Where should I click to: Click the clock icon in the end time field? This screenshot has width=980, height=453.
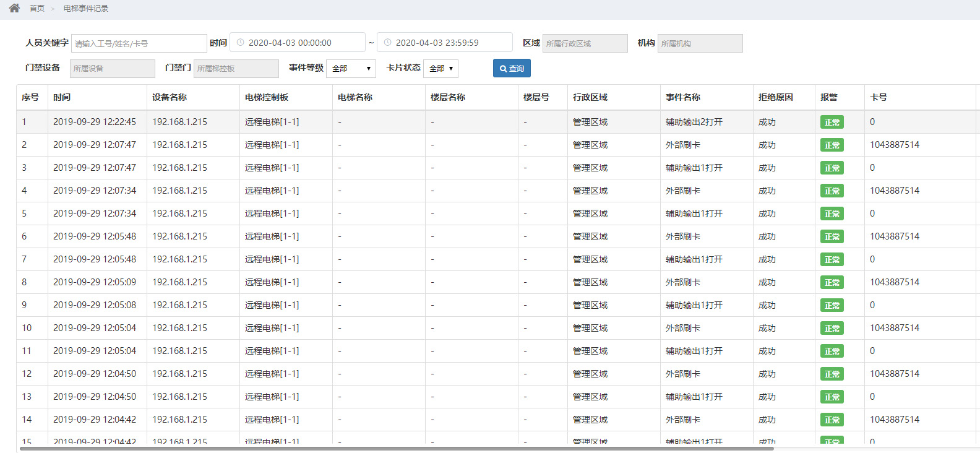click(x=388, y=43)
